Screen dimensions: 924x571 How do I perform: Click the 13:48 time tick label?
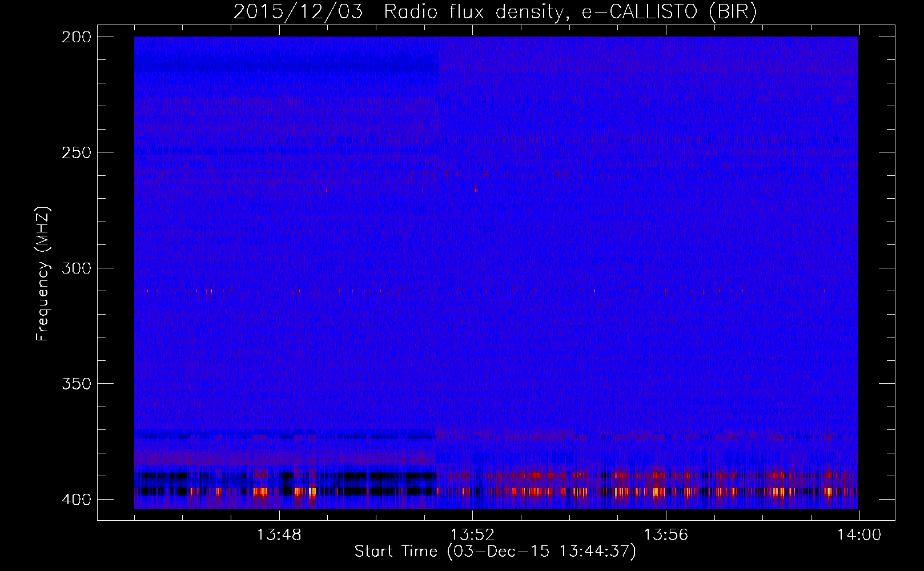[x=279, y=535]
